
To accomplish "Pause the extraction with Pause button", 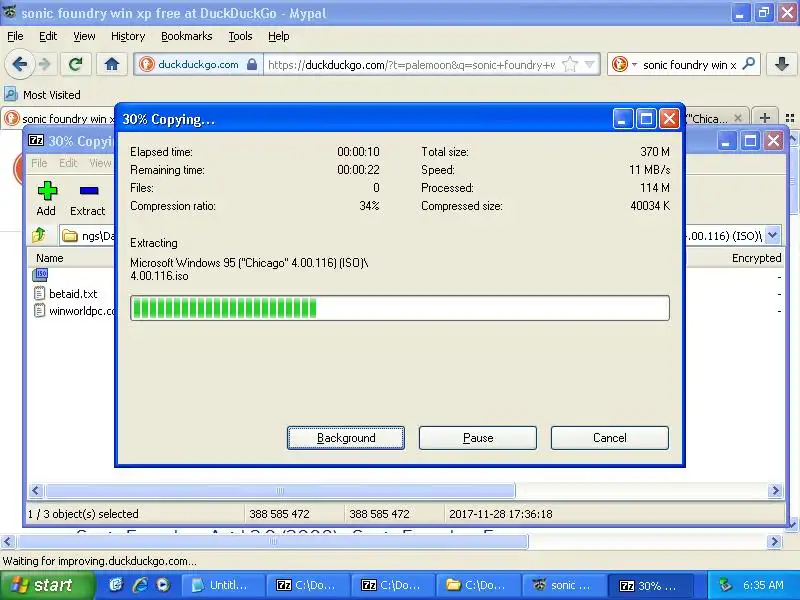I will 478,438.
